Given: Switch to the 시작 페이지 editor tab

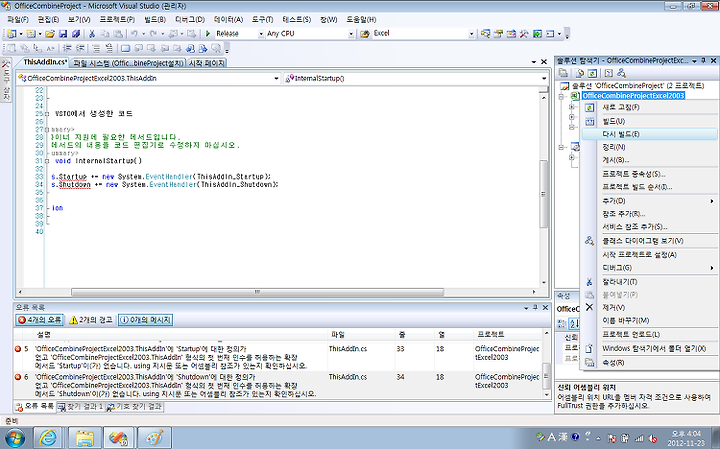Looking at the screenshot, I should [207, 63].
